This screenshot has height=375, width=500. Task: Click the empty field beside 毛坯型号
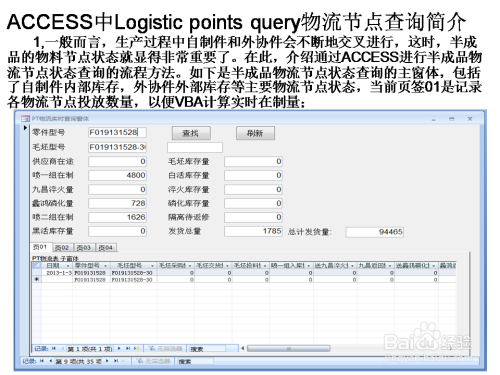click(195, 147)
